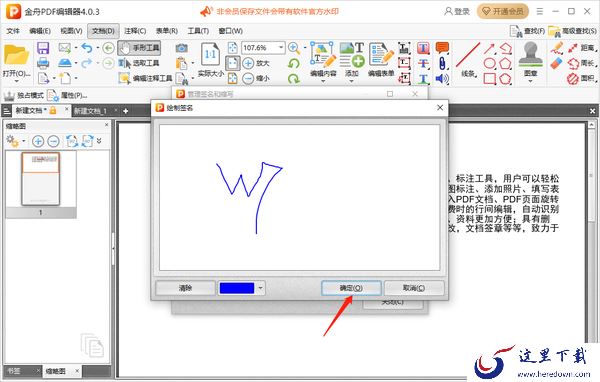Screen dimensions: 600x382
Task: Click the Email envelope icon
Action: click(65, 48)
